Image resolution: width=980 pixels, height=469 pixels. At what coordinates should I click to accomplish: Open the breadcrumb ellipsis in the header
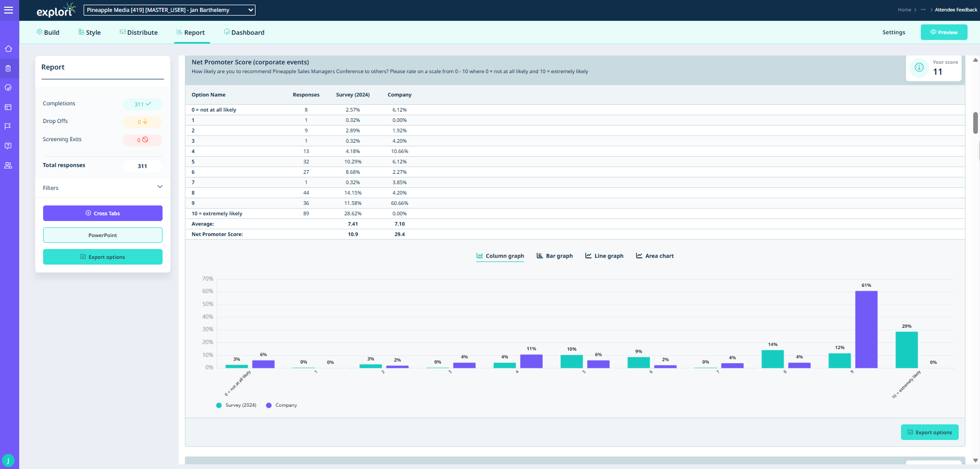click(x=923, y=9)
